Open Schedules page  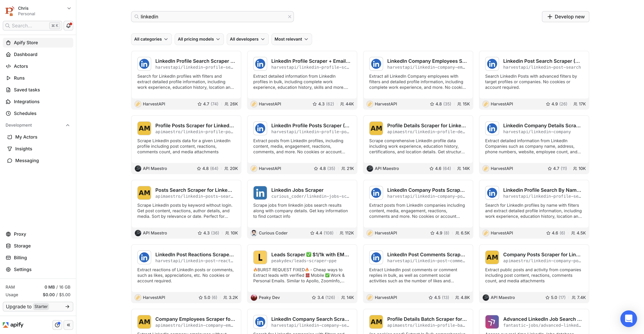(x=38, y=113)
